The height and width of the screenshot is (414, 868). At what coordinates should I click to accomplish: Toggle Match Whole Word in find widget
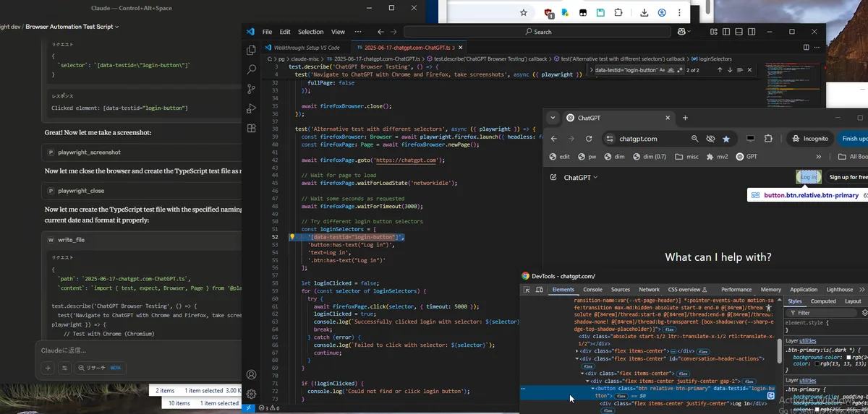[x=671, y=70]
